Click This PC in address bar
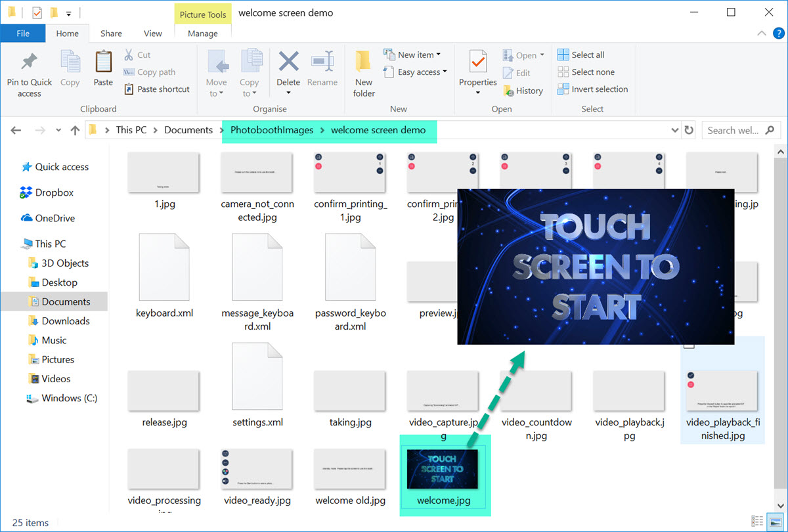 (x=131, y=130)
